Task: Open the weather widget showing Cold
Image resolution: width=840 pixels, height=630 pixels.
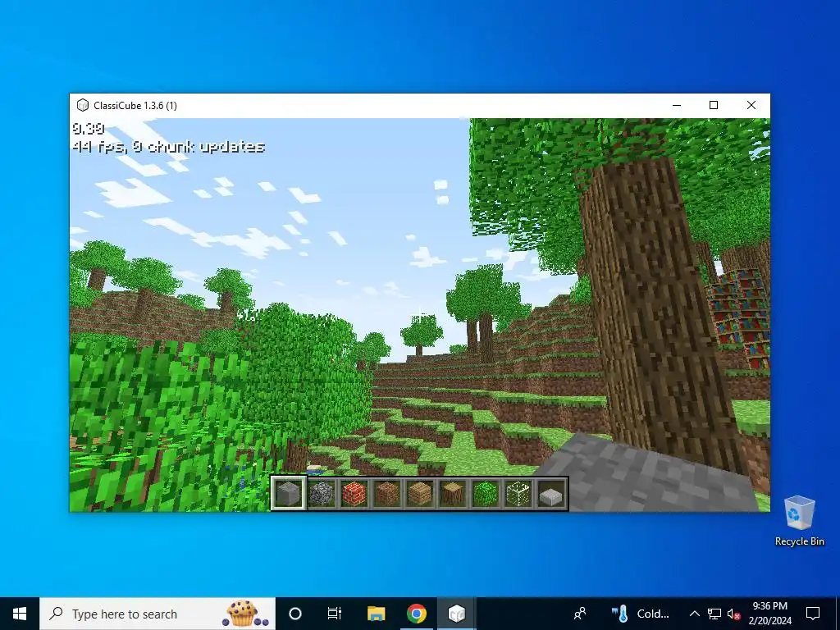Action: pos(640,614)
